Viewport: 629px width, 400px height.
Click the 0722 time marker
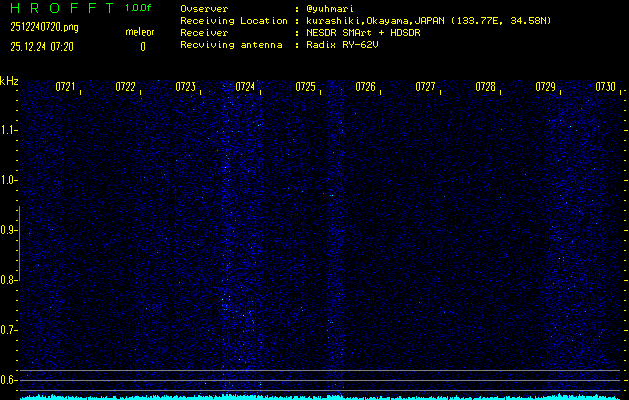(x=125, y=87)
